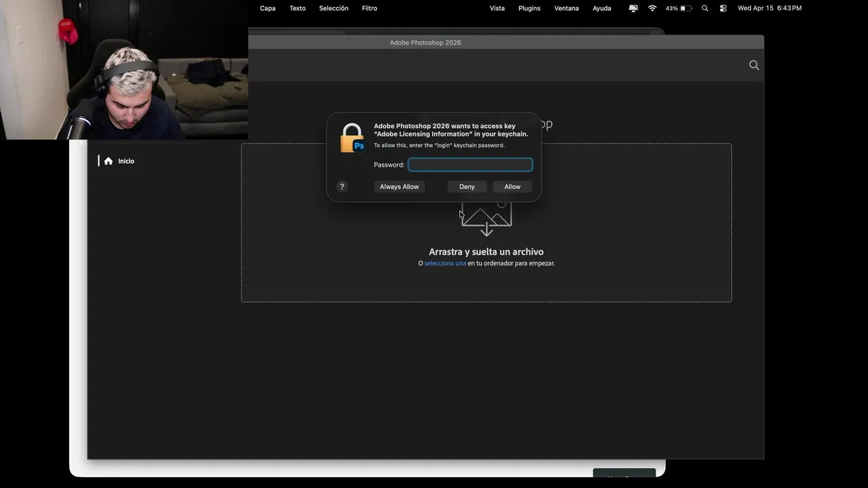Open the Wi-Fi status menu
The width and height of the screenshot is (868, 488).
(x=652, y=8)
